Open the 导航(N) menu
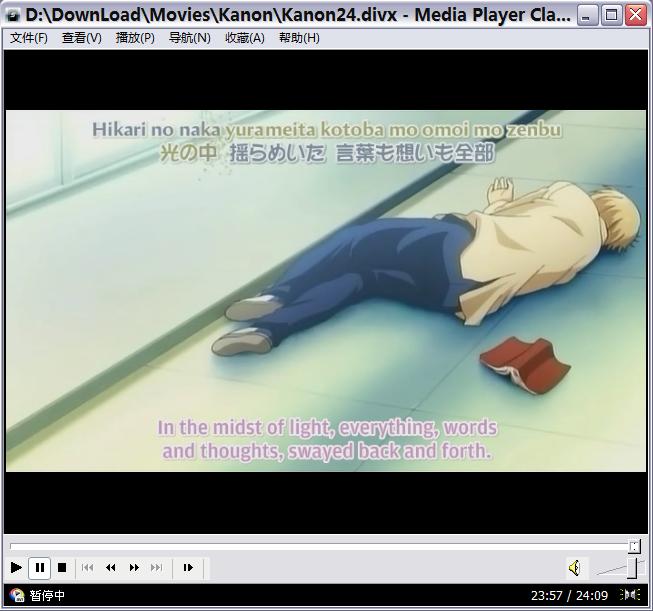This screenshot has width=653, height=611. click(x=189, y=38)
